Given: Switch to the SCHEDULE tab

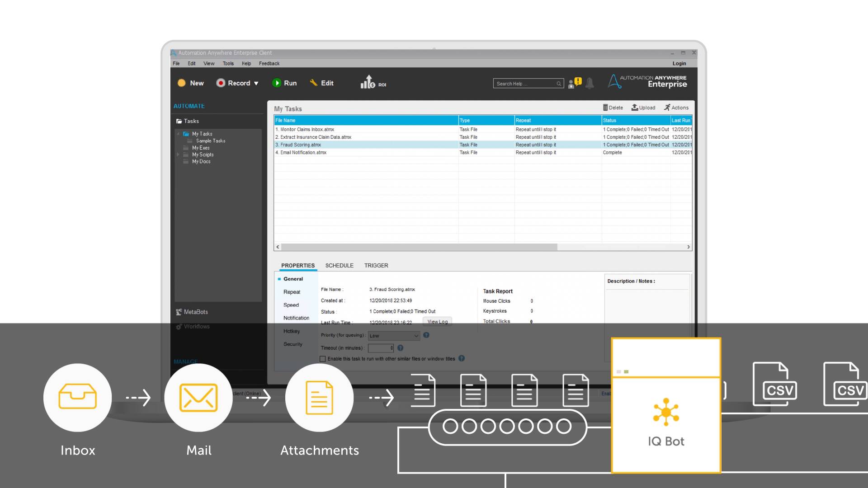Looking at the screenshot, I should [x=340, y=266].
